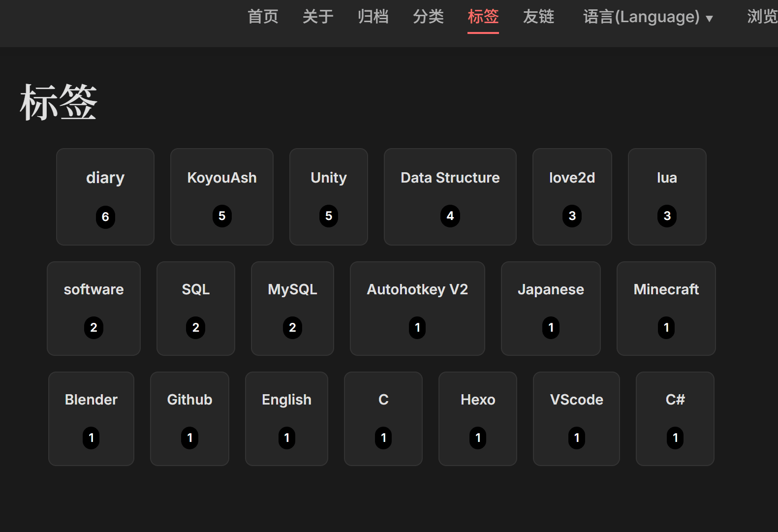Click the software tag card
This screenshot has height=532, width=778.
pos(93,308)
